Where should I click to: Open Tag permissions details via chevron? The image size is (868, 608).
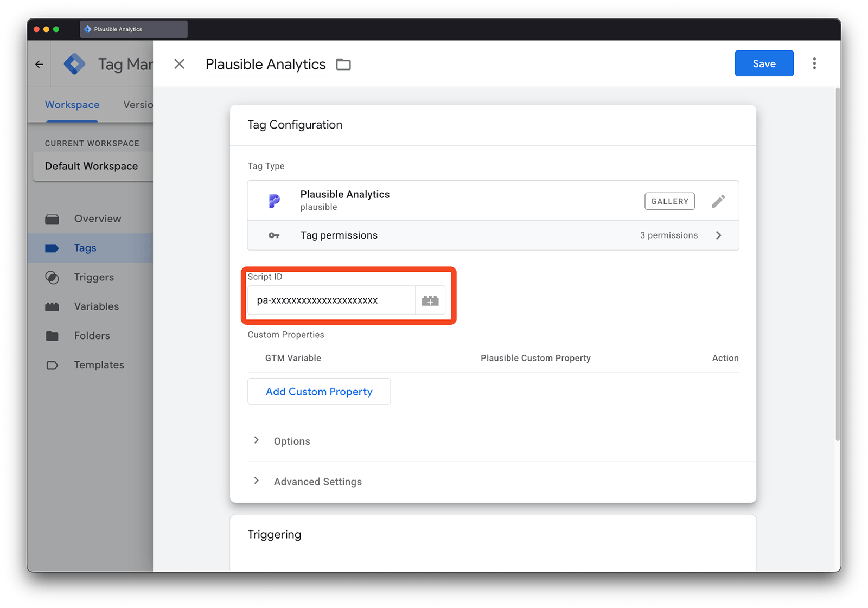tap(719, 235)
